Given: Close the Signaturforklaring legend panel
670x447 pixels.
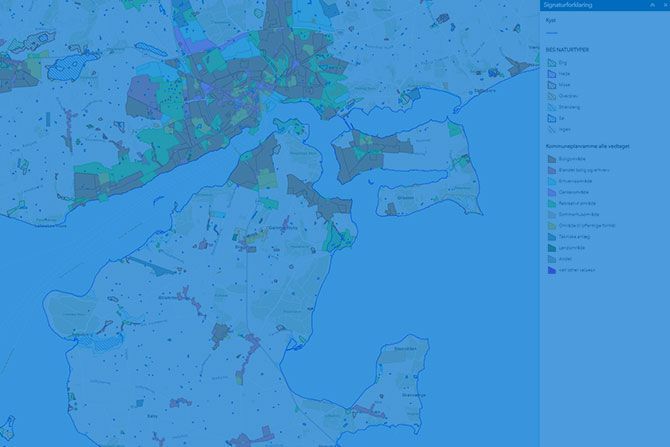Looking at the screenshot, I should [x=664, y=5].
